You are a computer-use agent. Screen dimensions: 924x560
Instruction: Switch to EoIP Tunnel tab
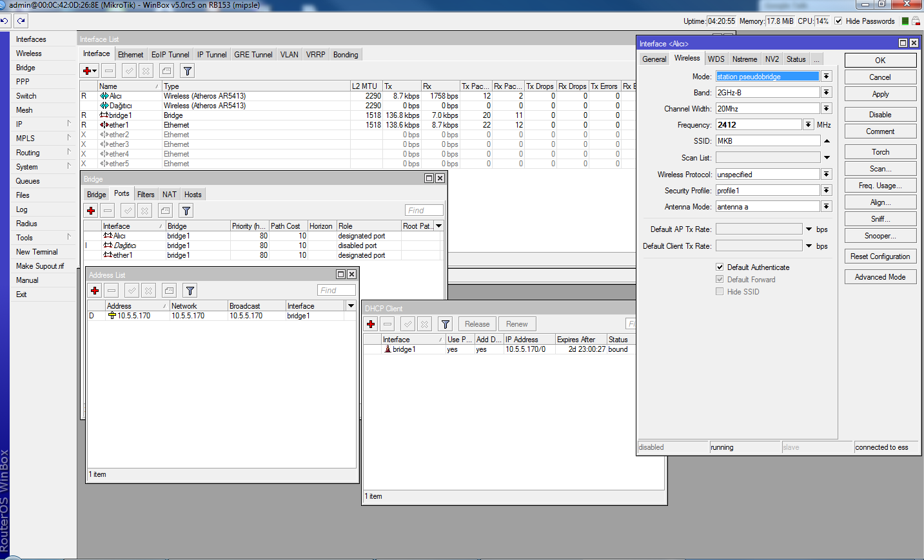pyautogui.click(x=170, y=54)
